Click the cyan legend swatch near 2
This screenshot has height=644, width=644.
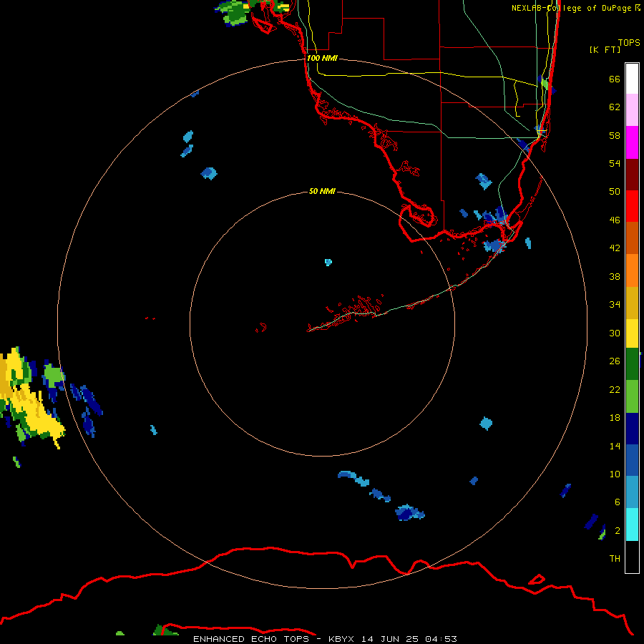point(632,525)
